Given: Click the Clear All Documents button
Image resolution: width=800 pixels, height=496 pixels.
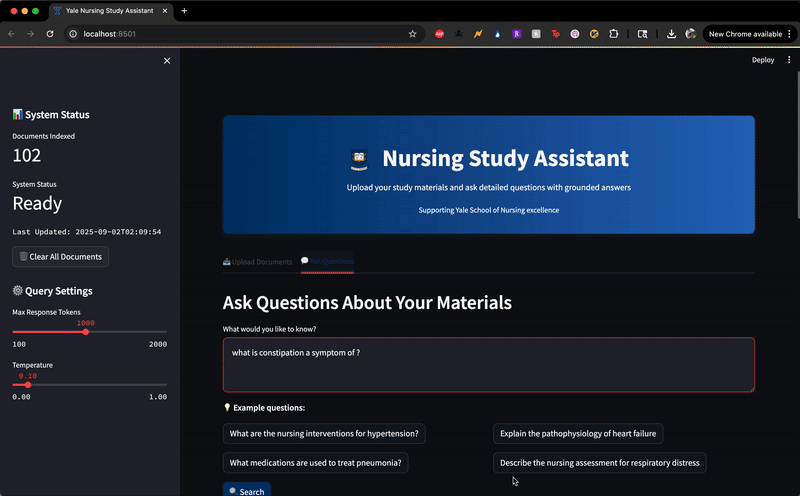Looking at the screenshot, I should click(61, 257).
